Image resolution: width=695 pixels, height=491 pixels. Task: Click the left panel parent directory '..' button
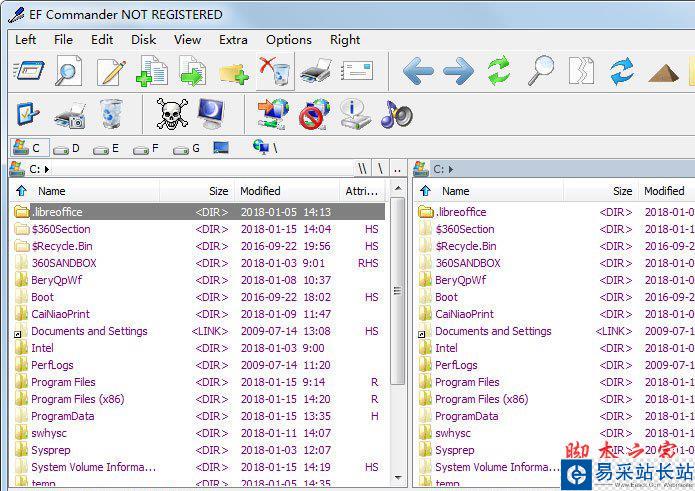click(397, 169)
